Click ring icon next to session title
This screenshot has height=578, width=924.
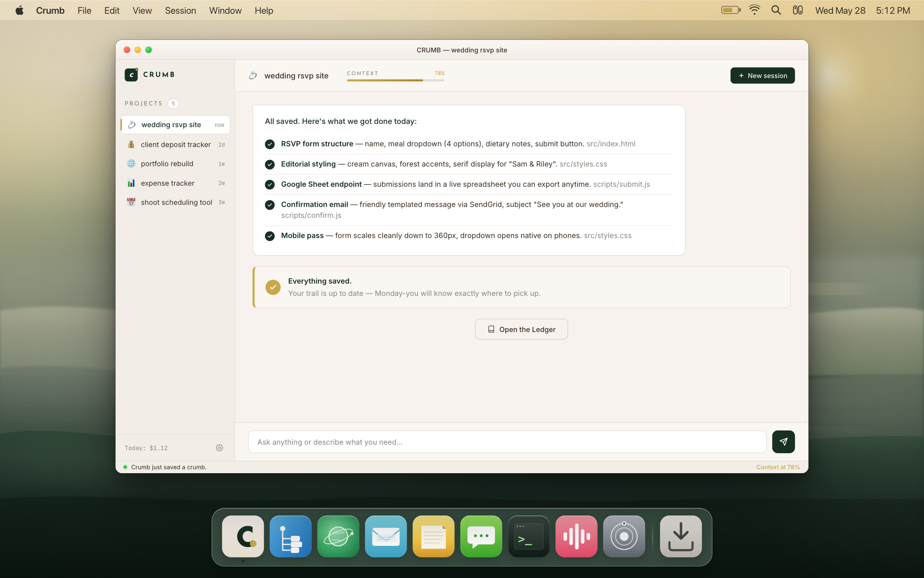[252, 75]
